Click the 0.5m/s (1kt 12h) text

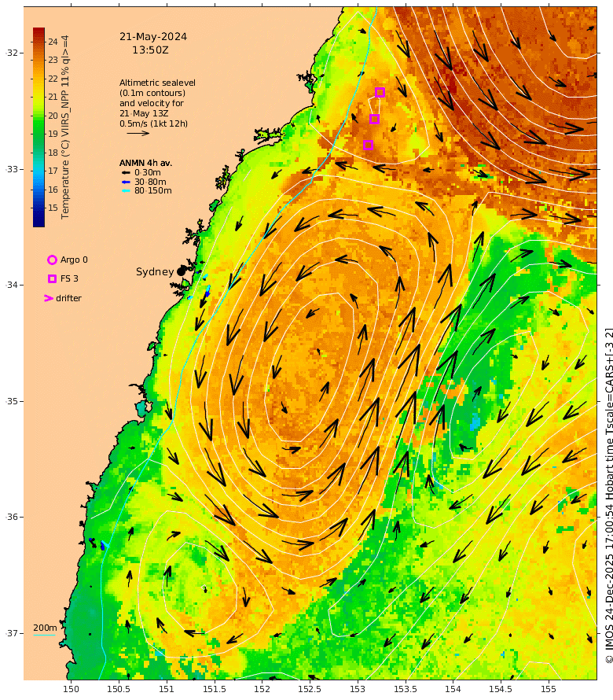pyautogui.click(x=153, y=123)
